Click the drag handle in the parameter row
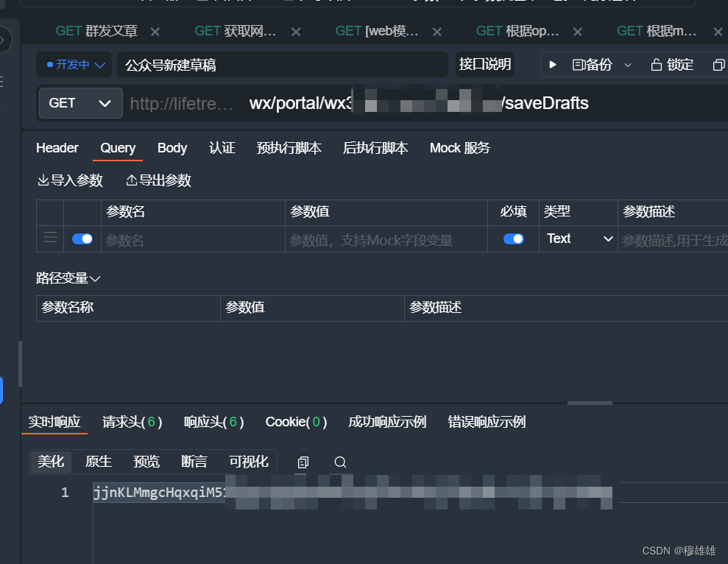 pyautogui.click(x=49, y=239)
